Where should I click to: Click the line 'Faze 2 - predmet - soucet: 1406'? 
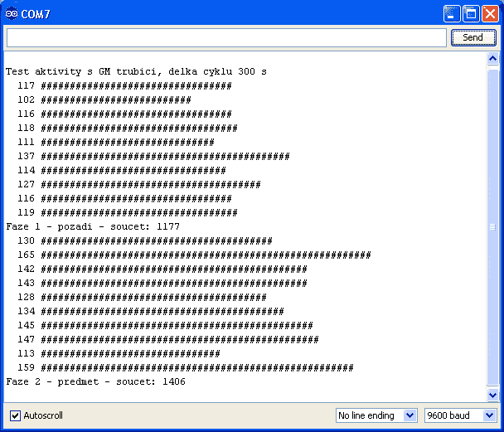[96, 381]
